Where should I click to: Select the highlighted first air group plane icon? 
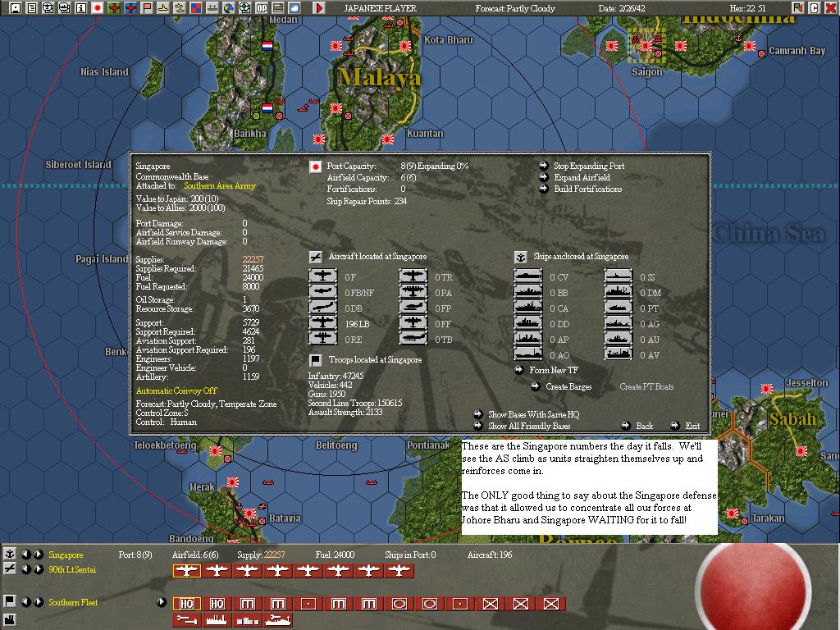(x=186, y=571)
